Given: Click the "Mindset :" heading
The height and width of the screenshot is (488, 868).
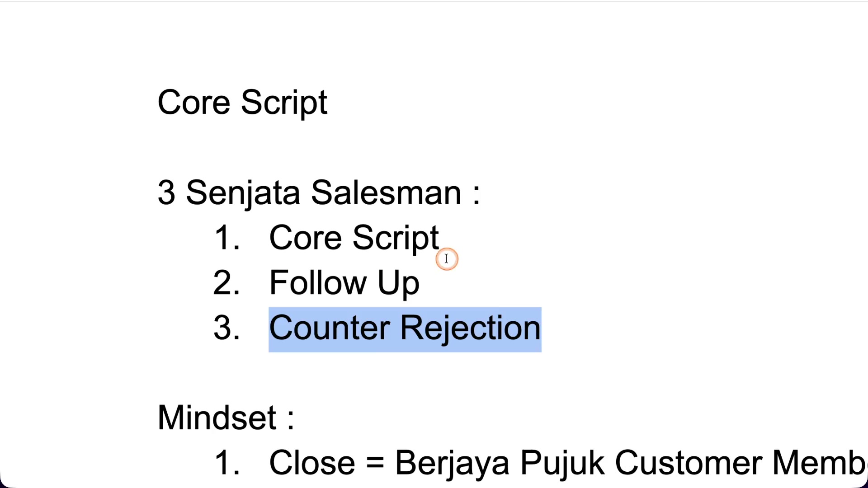Looking at the screenshot, I should click(x=226, y=418).
